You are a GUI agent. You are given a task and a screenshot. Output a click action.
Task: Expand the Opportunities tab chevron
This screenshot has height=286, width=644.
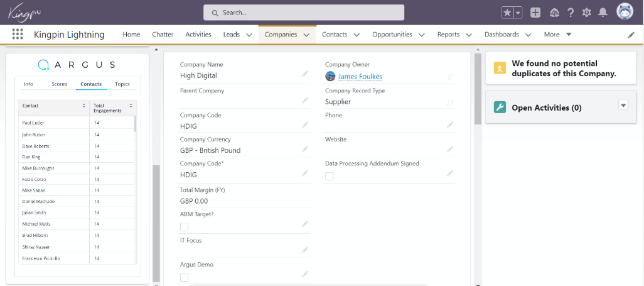tap(422, 35)
